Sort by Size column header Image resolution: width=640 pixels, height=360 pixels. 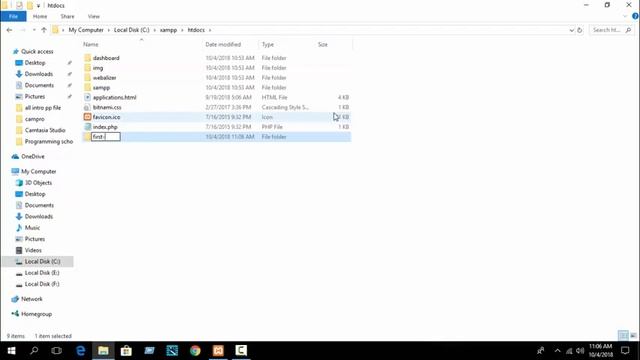coord(322,44)
